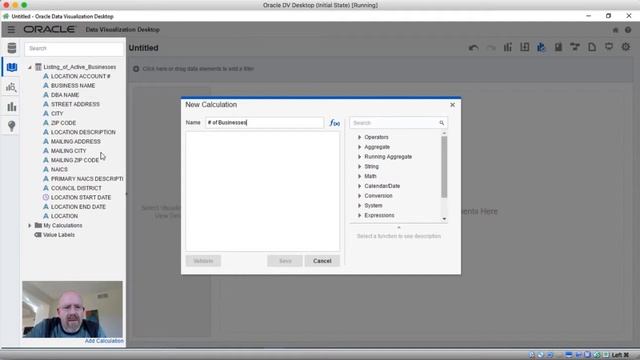Click the Validate button

203,261
